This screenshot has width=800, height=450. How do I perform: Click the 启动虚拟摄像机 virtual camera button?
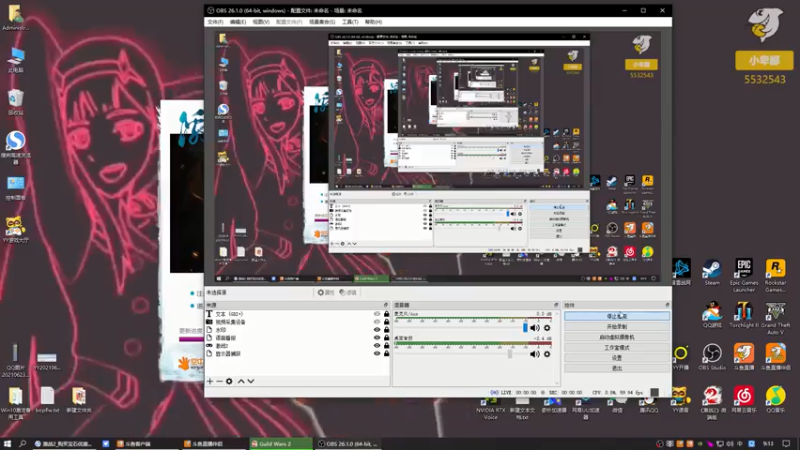click(617, 337)
